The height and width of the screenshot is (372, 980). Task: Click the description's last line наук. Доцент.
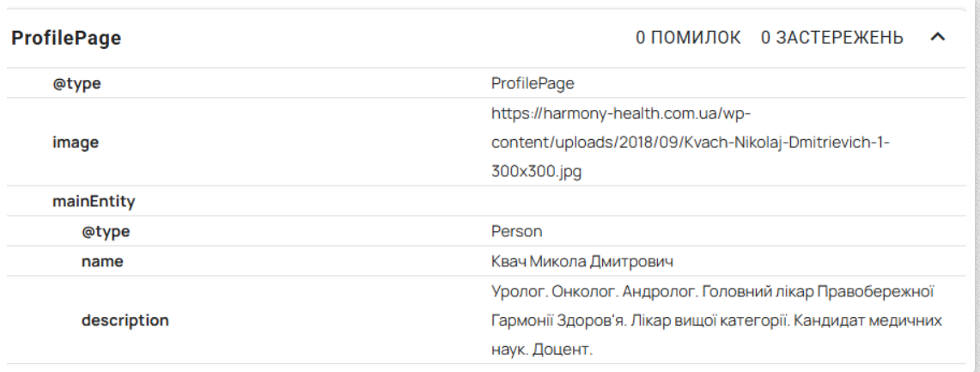click(541, 350)
